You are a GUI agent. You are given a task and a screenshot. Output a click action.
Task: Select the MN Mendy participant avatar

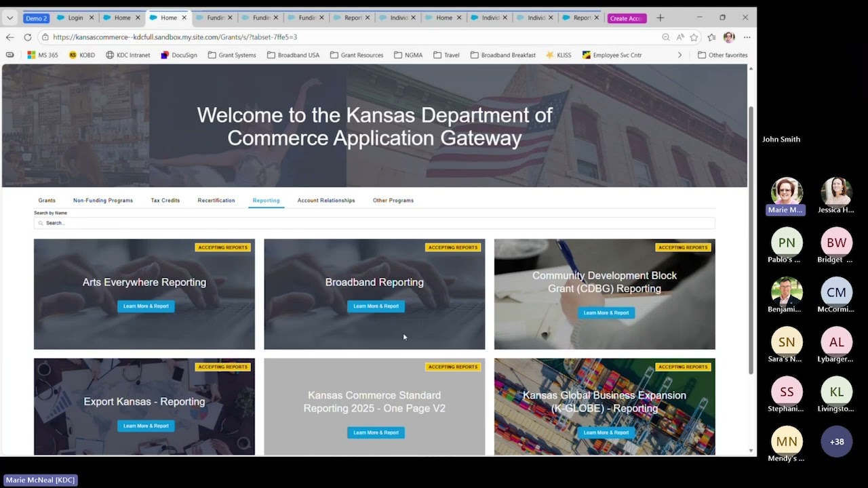point(787,441)
